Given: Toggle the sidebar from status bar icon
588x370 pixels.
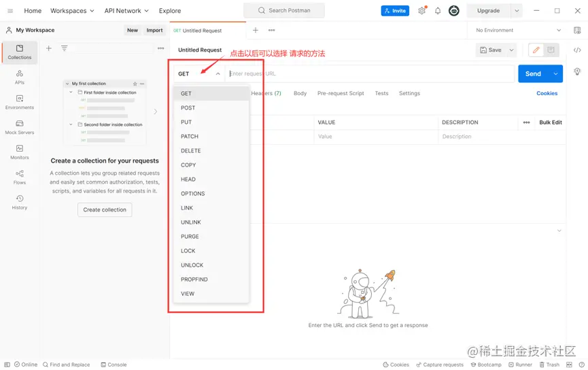Looking at the screenshot, I should (7, 365).
